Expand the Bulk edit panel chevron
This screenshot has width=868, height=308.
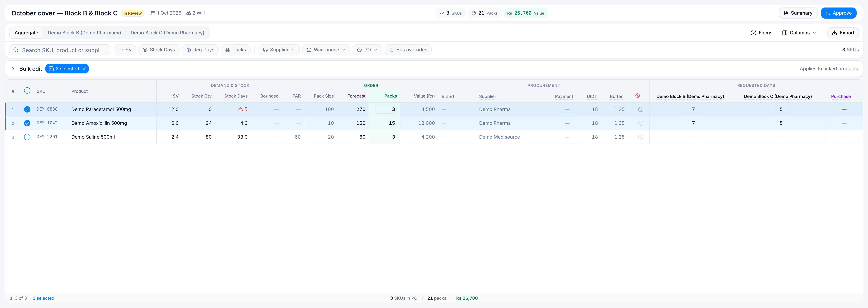13,69
